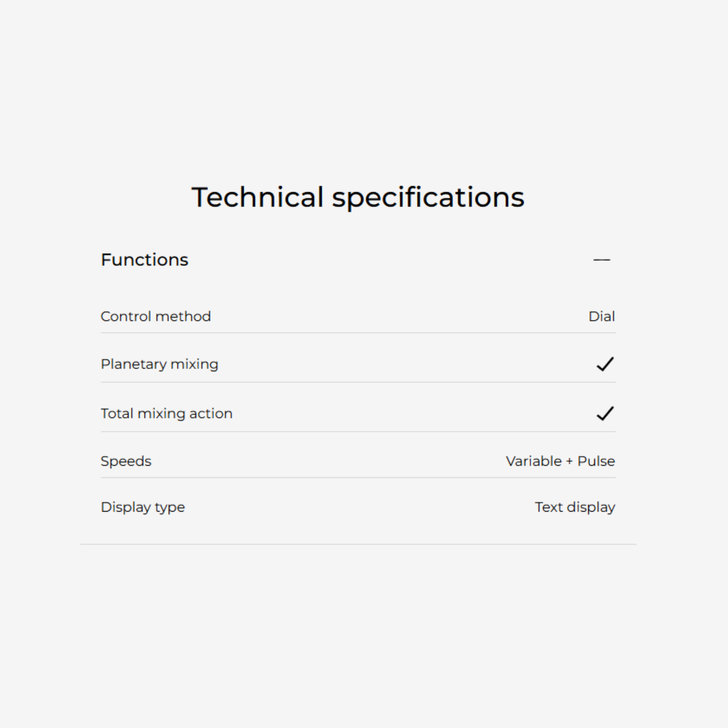Viewport: 728px width, 728px height.
Task: Click the word Technical in the heading
Action: point(257,197)
